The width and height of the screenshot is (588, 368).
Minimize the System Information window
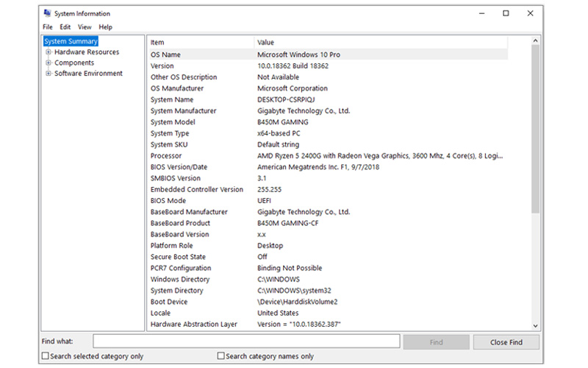482,13
